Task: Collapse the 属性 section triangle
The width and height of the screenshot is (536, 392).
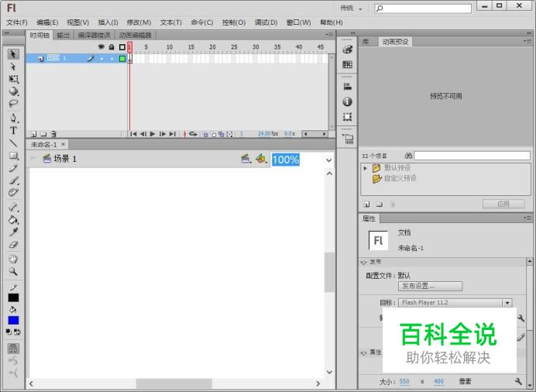Action: 364,352
